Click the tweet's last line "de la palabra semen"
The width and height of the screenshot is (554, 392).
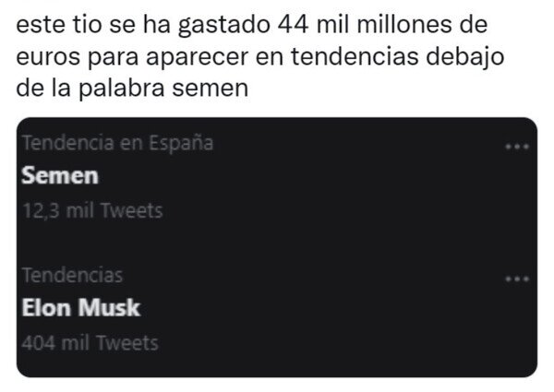[134, 89]
